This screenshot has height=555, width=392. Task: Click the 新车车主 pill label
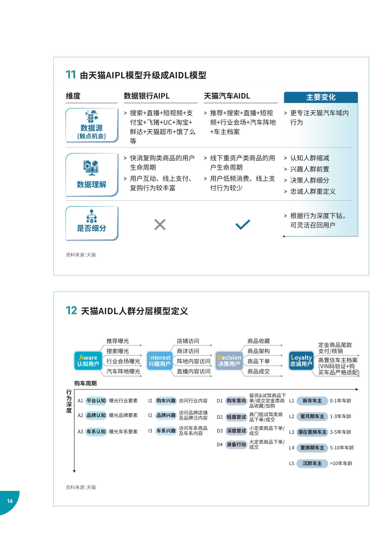[x=312, y=400]
